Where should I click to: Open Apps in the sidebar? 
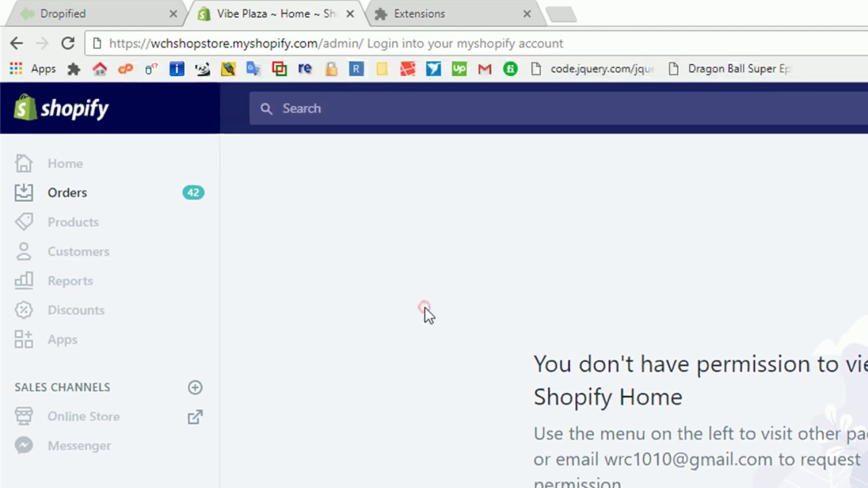point(62,340)
